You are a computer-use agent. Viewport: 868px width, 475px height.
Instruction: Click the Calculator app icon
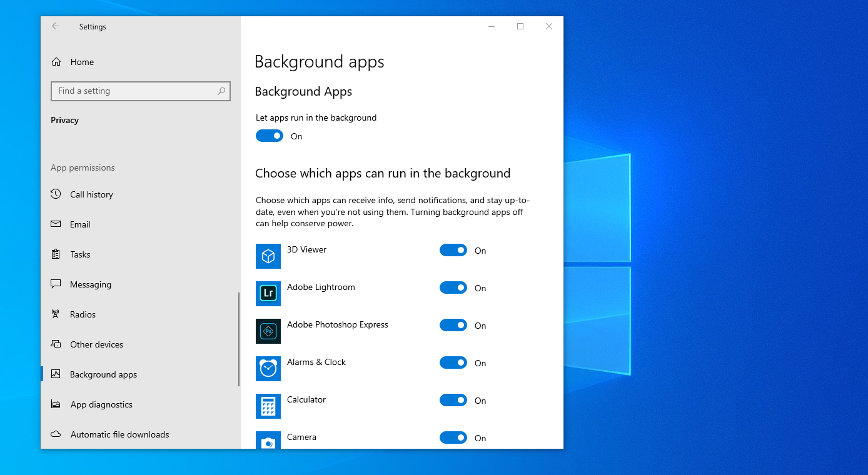268,406
